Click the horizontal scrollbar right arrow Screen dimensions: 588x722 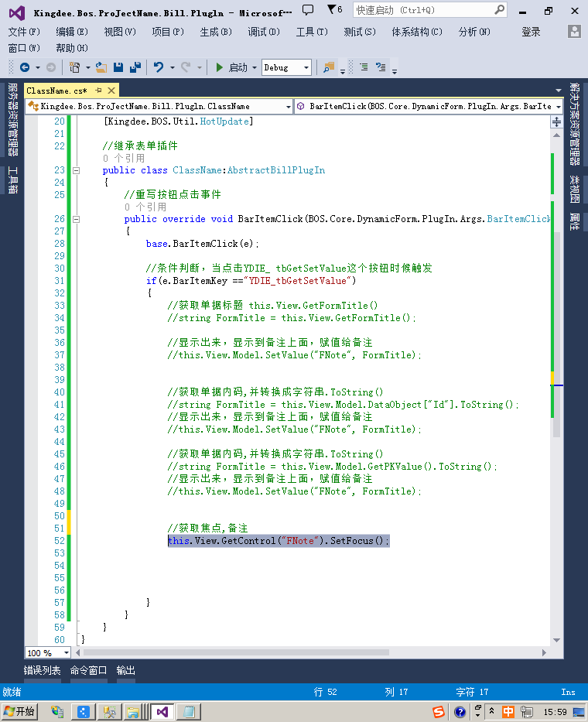coord(544,652)
